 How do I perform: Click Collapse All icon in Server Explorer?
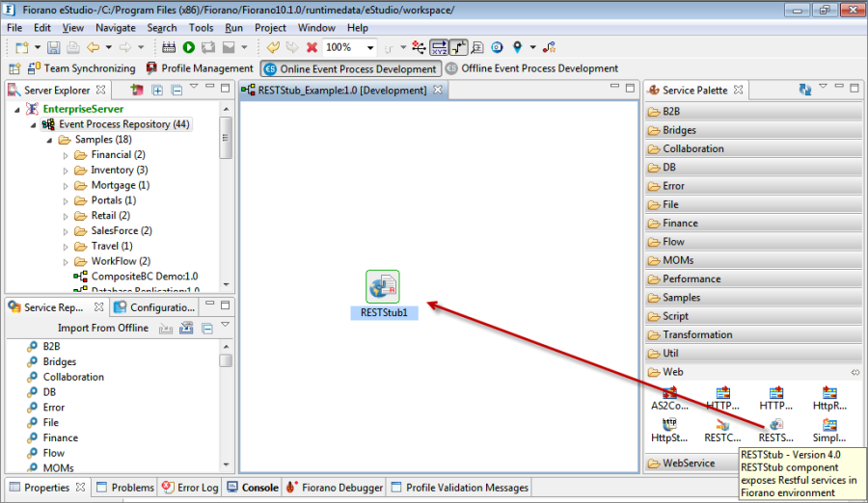point(177,90)
